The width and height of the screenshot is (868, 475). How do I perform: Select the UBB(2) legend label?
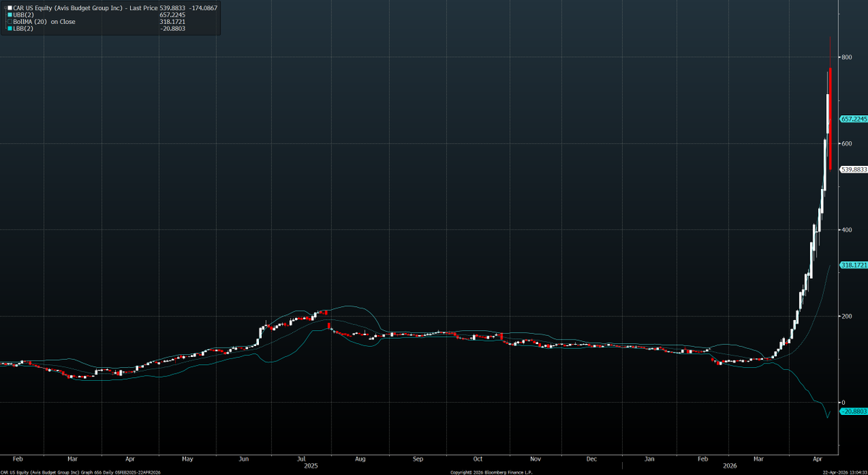[23, 14]
